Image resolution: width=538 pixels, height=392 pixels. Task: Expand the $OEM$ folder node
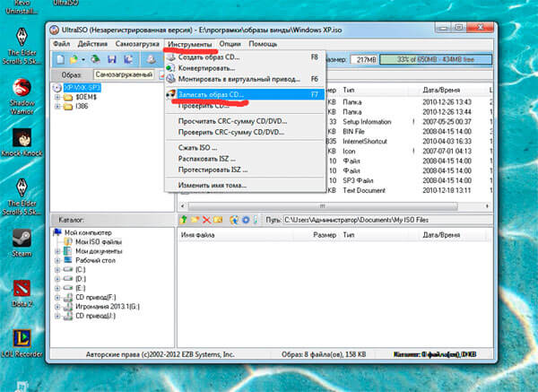pos(57,97)
